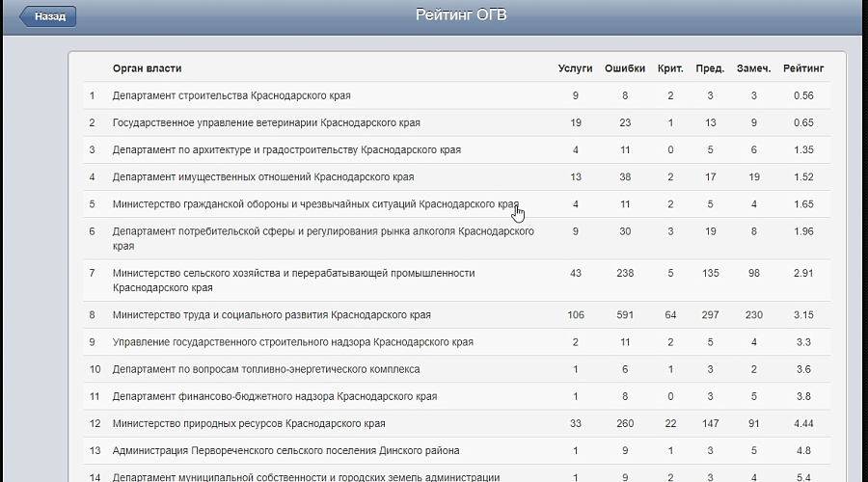The width and height of the screenshot is (868, 482).
Task: Select Департамент по вопросам топливно-энергетического комплекса
Action: tap(457, 369)
